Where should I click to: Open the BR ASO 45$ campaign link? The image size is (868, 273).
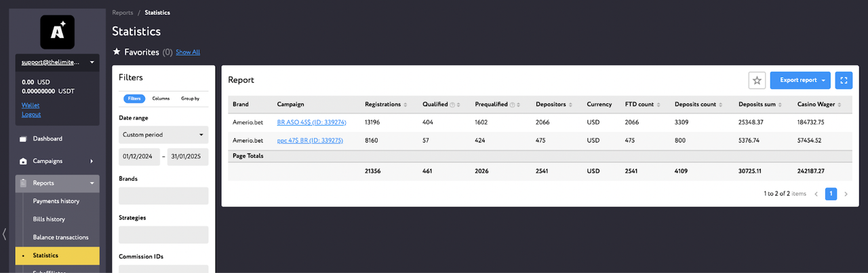coord(312,122)
